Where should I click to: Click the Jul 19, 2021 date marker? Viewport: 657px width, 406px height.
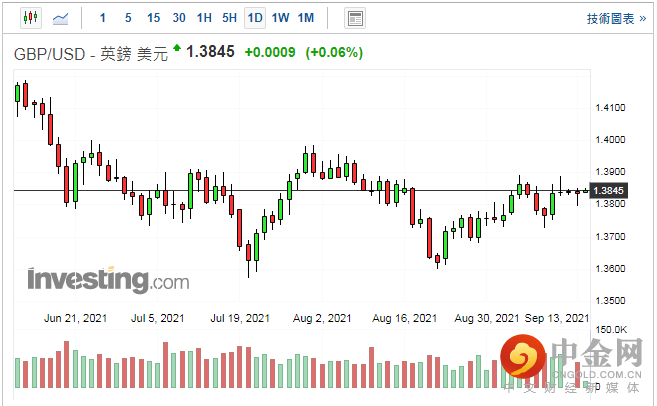coord(240,318)
